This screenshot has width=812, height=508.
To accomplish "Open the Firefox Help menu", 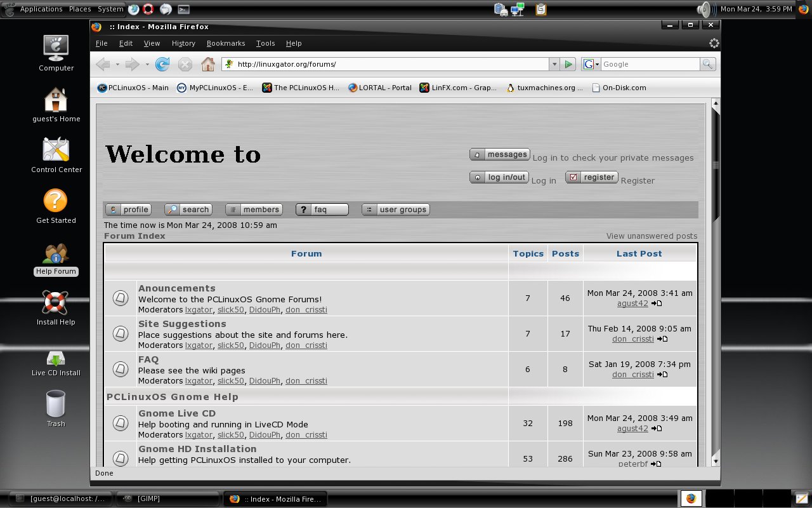I will (x=294, y=43).
